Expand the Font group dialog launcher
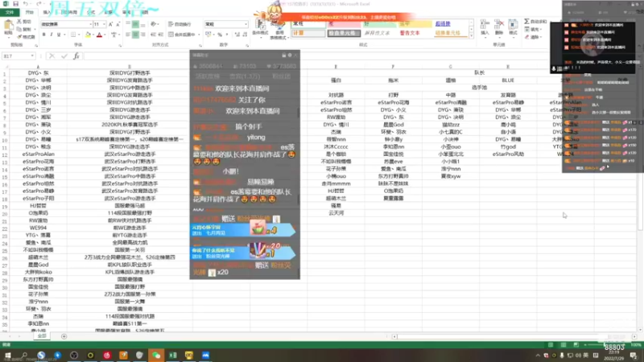 click(120, 45)
